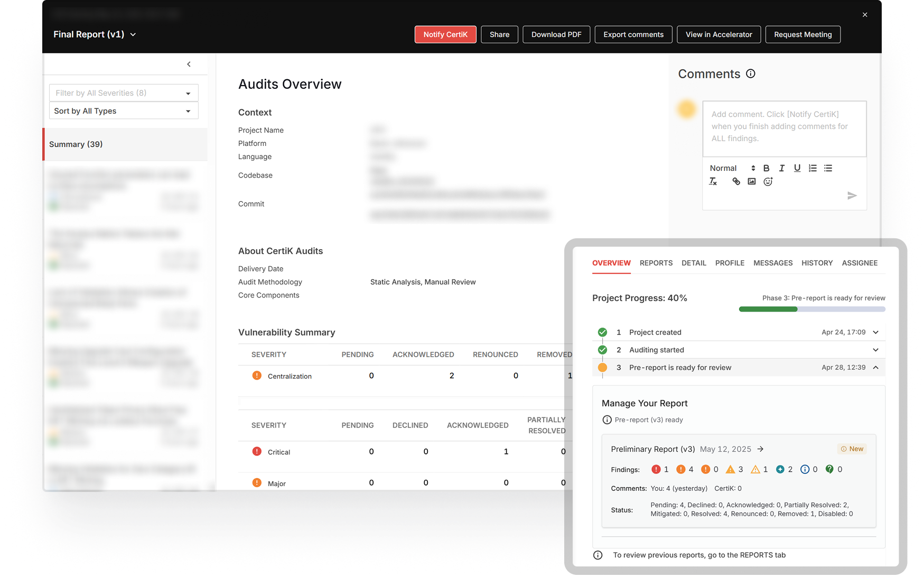Open Sort by All Types dropdown
The width and height of the screenshot is (924, 577).
124,111
